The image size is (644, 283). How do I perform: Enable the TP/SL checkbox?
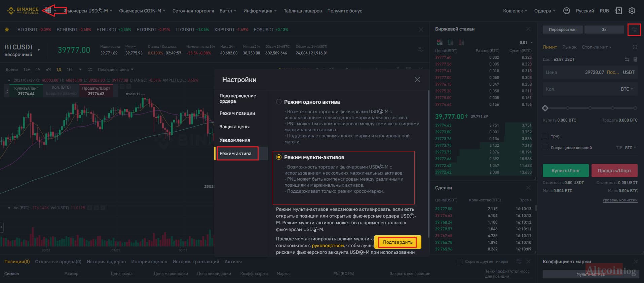click(x=545, y=137)
